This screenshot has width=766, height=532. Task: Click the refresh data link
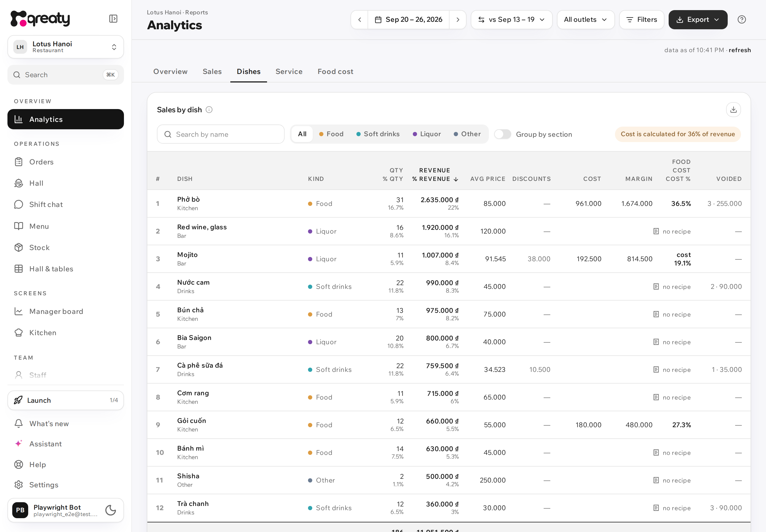pyautogui.click(x=739, y=50)
